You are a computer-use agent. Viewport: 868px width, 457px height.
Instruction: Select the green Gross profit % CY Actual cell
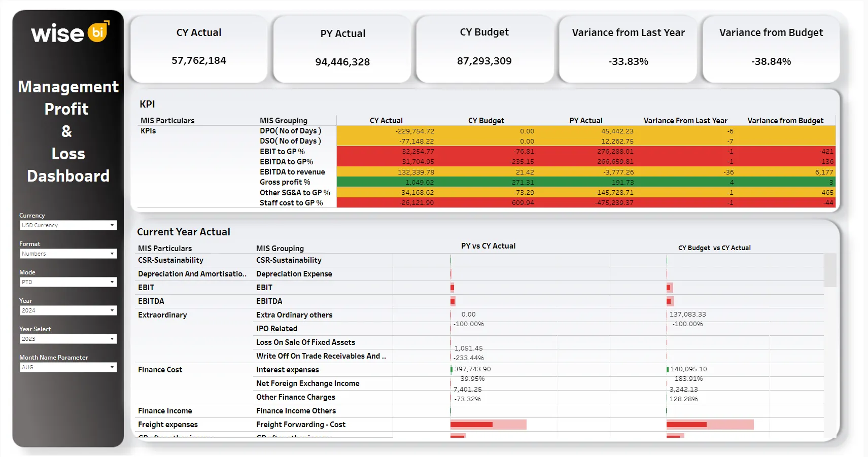point(387,182)
